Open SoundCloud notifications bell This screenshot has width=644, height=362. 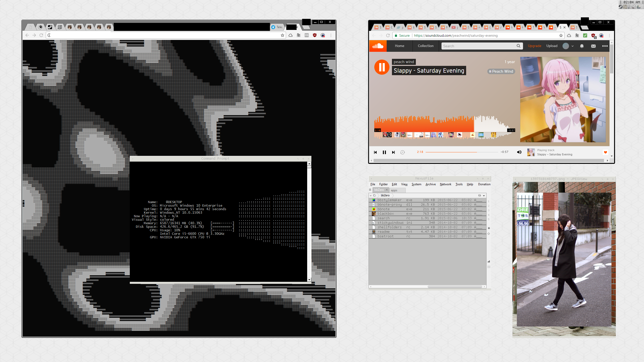(x=582, y=46)
